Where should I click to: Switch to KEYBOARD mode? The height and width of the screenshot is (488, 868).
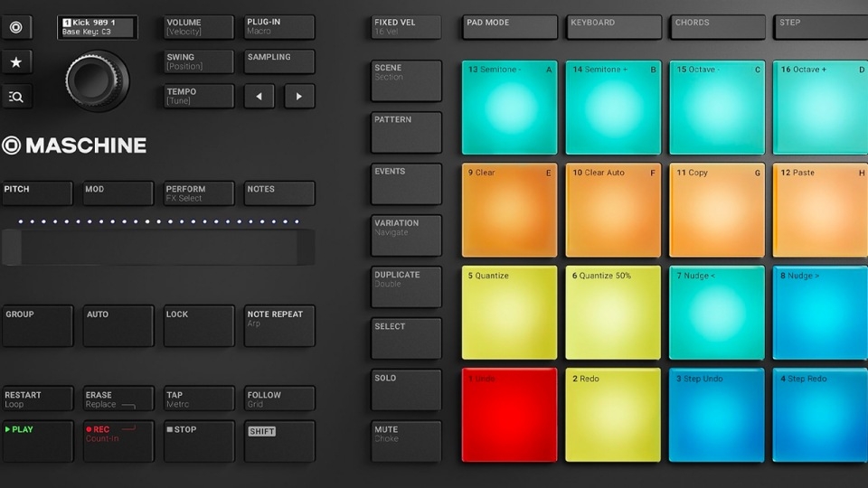pyautogui.click(x=614, y=27)
